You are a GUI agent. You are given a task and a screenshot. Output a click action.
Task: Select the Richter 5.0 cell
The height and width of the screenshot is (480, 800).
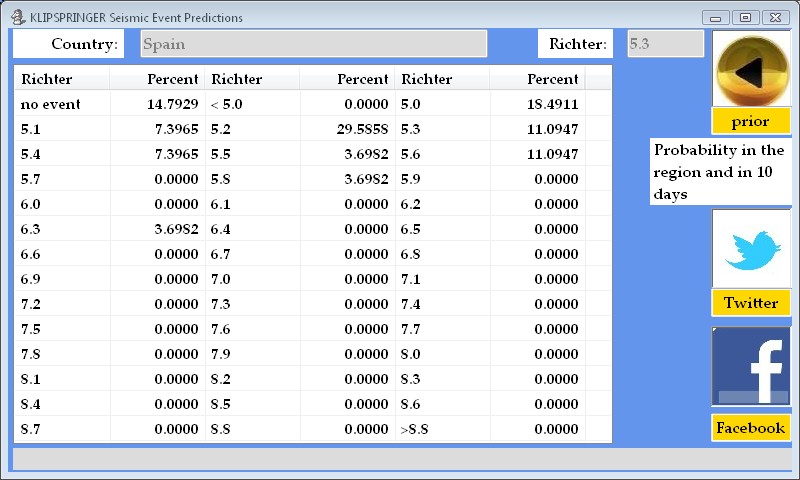(442, 104)
